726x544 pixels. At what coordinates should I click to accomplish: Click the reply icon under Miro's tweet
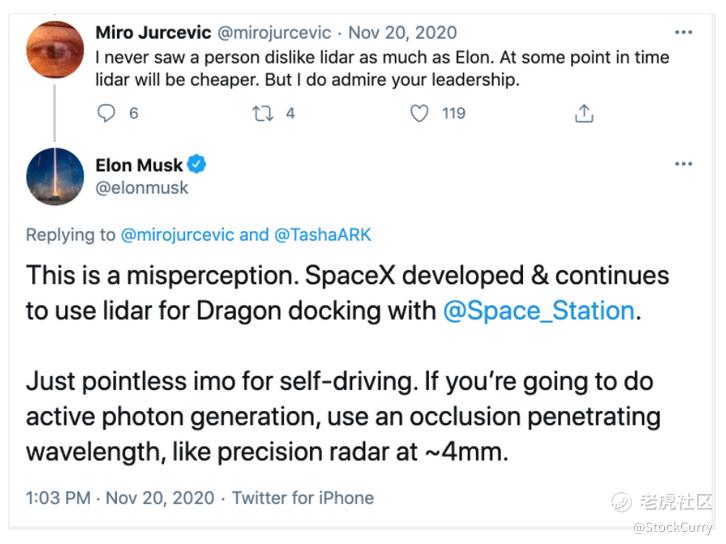pyautogui.click(x=107, y=113)
